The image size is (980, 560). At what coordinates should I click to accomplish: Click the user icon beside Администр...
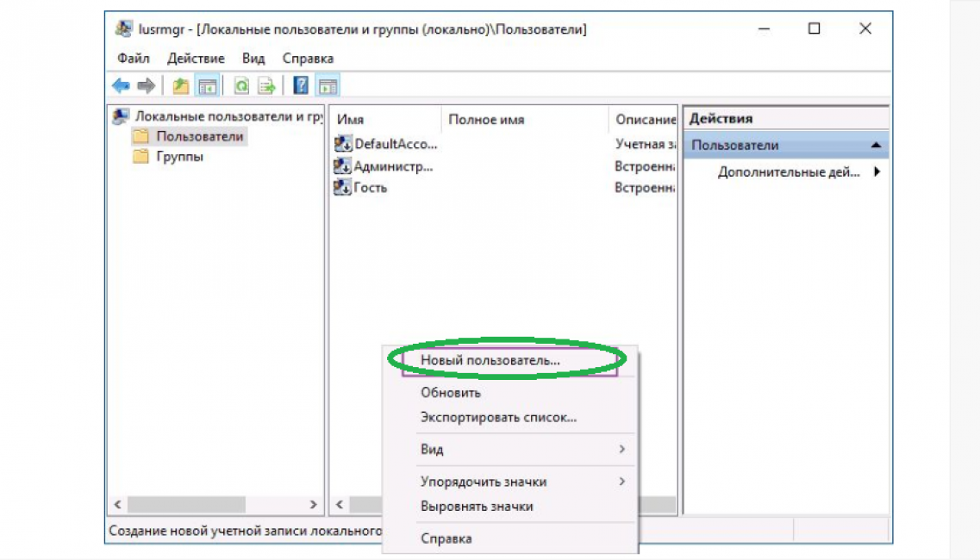point(342,165)
